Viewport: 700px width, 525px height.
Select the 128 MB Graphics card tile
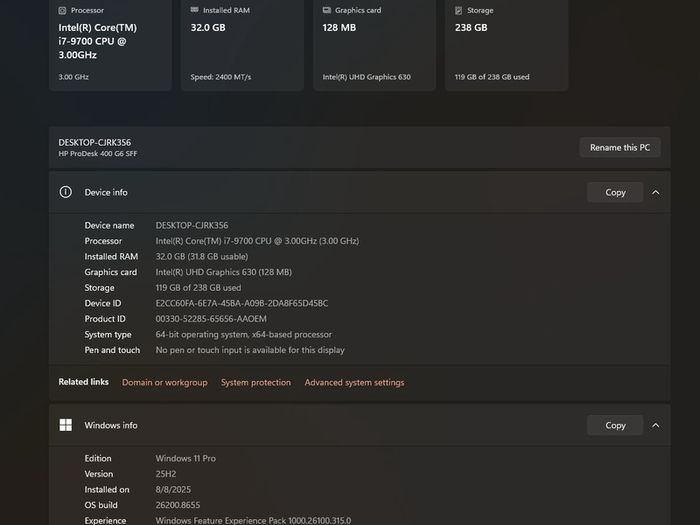[375, 45]
